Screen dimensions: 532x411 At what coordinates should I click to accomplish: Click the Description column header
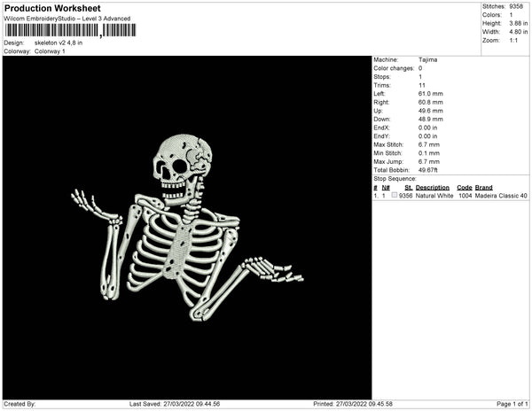pos(433,188)
